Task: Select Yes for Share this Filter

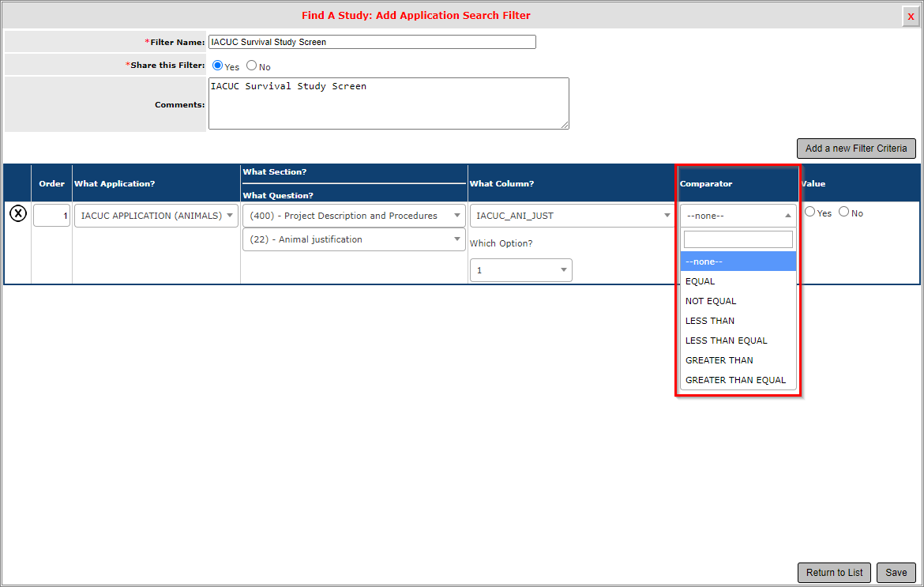Action: [x=217, y=66]
